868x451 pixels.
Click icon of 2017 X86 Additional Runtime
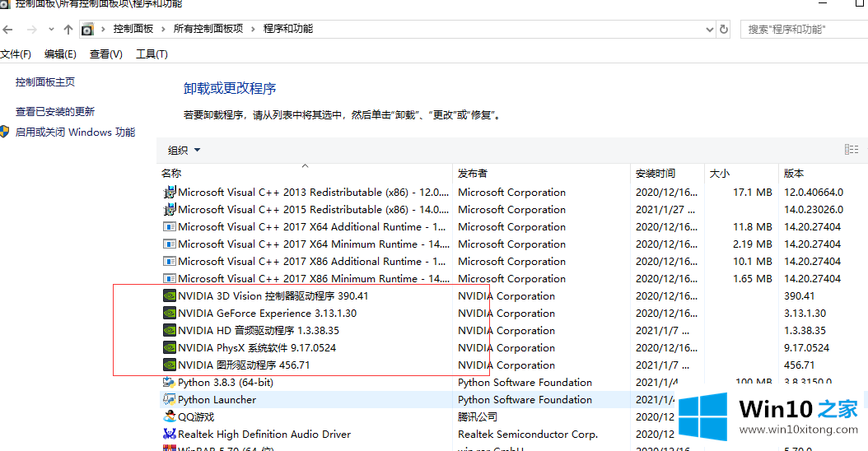(170, 261)
